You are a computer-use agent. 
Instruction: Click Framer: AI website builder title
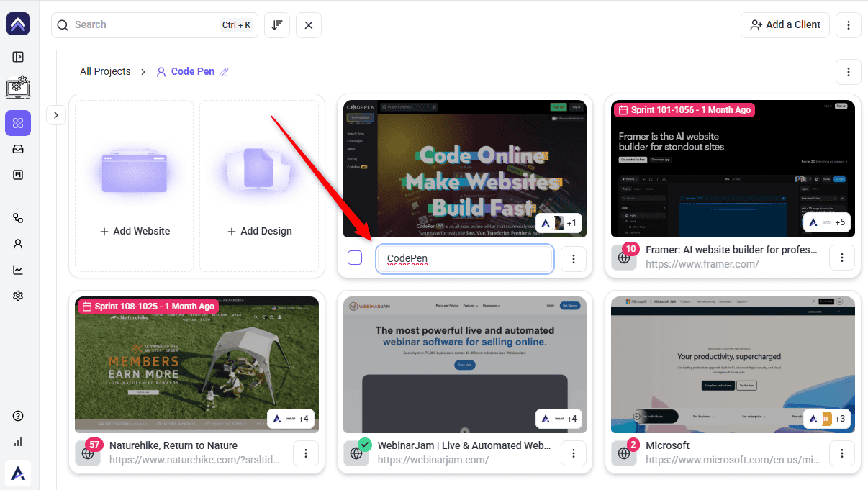(731, 250)
